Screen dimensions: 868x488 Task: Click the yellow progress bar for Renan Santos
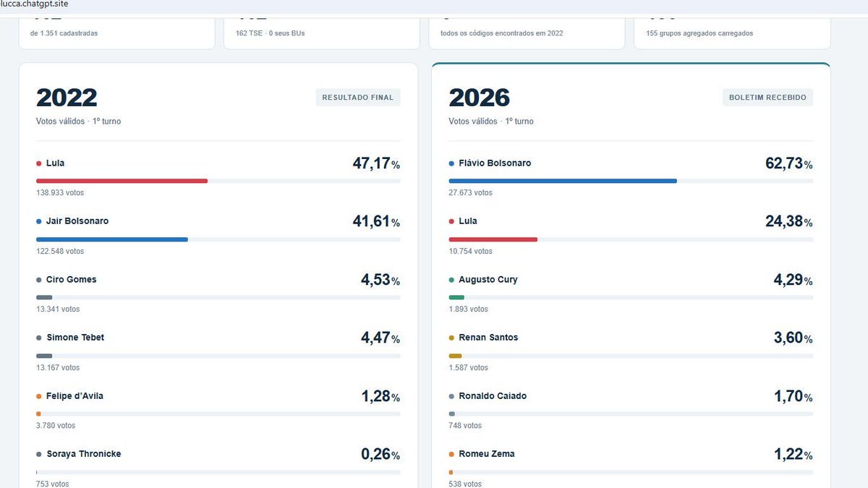click(455, 355)
